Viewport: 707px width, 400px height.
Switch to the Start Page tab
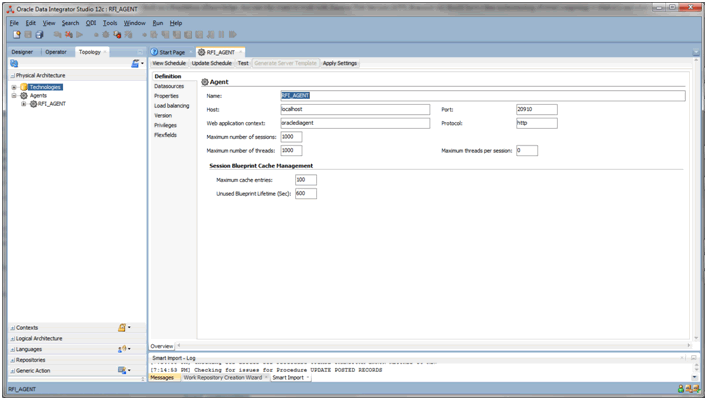[172, 52]
